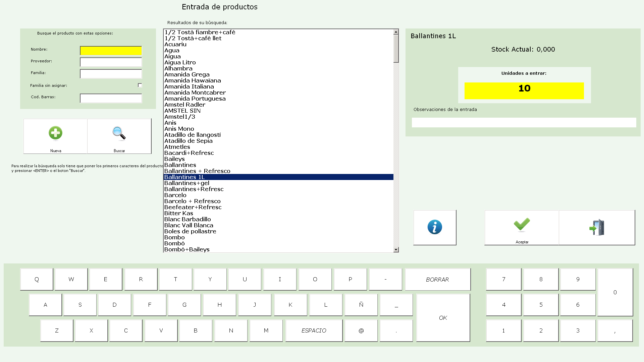Click the exit door icon

click(597, 228)
